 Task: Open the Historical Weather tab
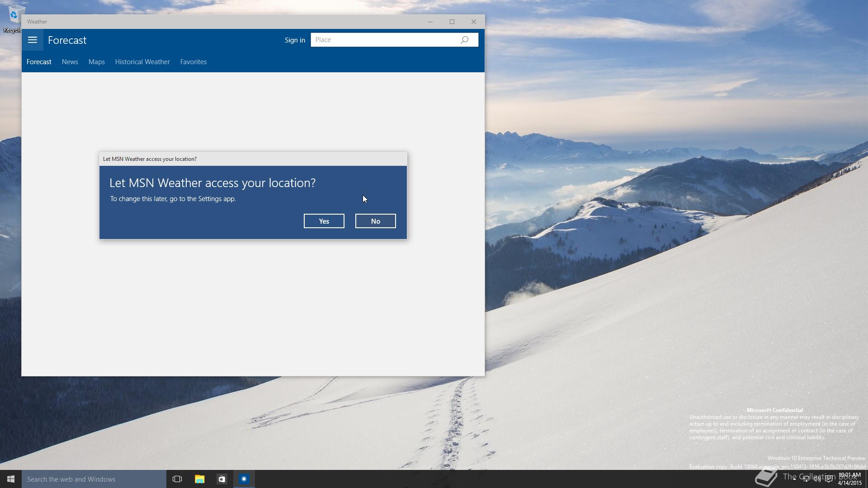pos(142,62)
